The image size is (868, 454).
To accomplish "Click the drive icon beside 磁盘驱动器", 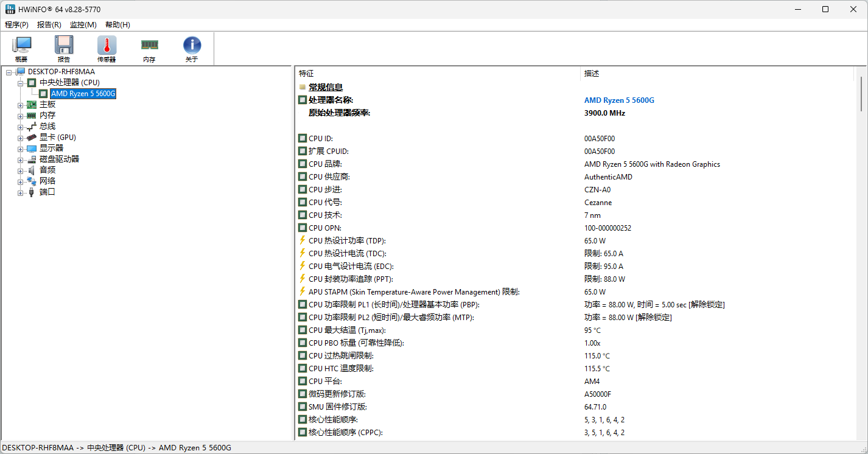I will pos(32,159).
